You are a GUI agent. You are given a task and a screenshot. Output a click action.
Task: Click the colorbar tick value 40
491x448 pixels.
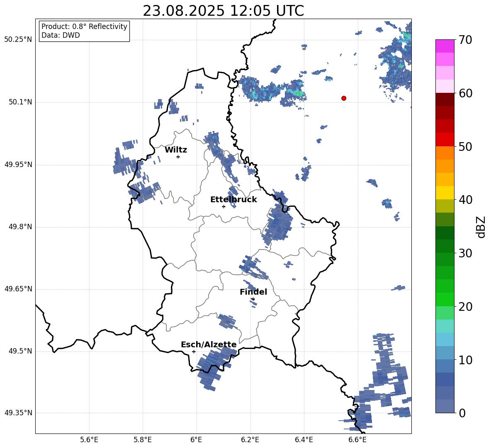tap(465, 200)
